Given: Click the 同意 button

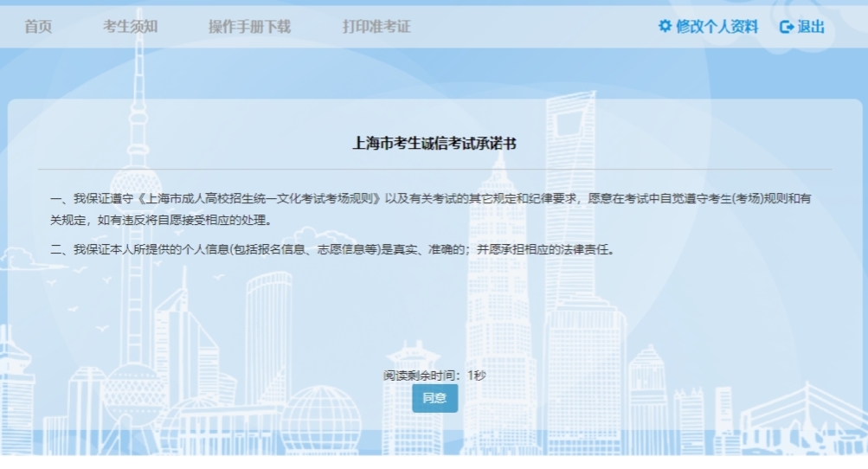Looking at the screenshot, I should pos(434,398).
